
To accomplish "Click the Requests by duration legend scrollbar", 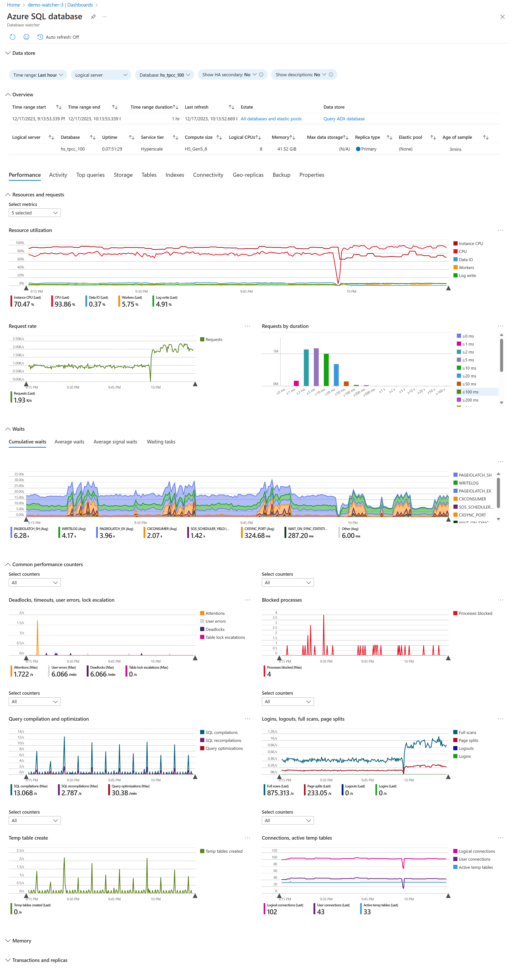I will coord(501,355).
